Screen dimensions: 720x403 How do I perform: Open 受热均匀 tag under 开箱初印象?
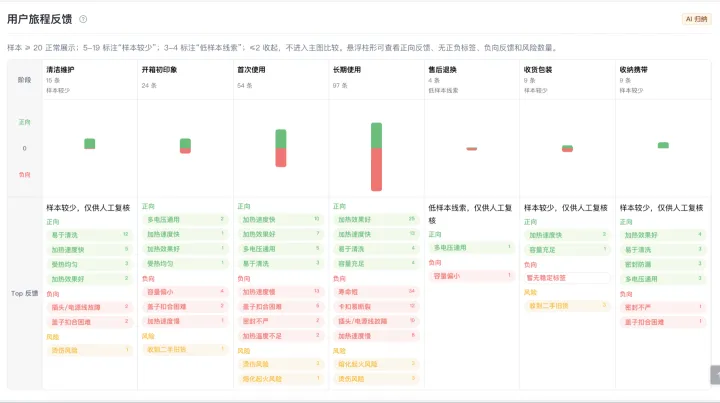tap(185, 263)
